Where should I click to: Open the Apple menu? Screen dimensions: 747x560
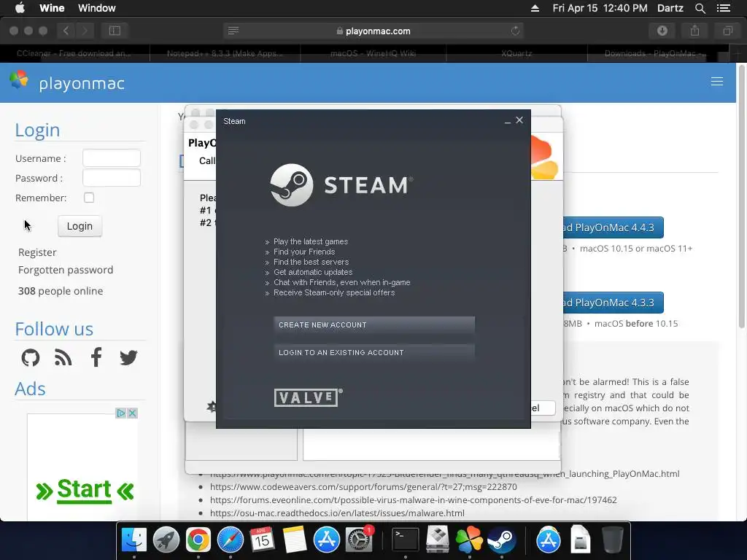click(20, 7)
